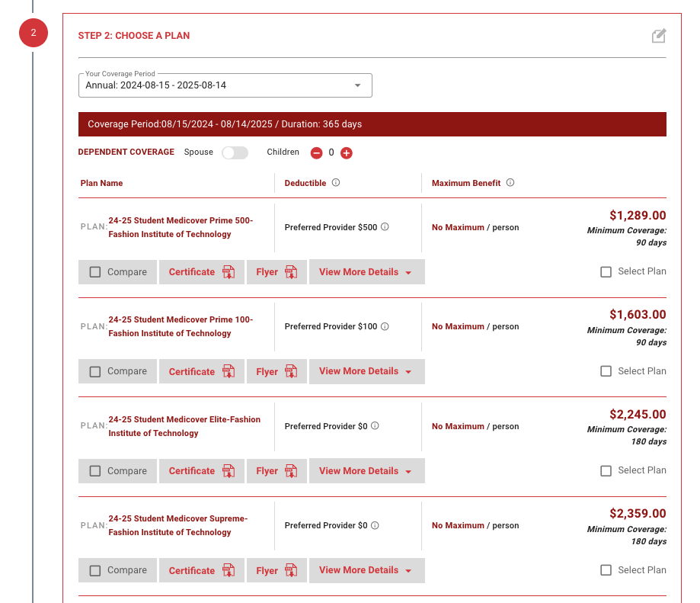
Task: Check Compare for the Supreme plan
Action: (x=95, y=570)
